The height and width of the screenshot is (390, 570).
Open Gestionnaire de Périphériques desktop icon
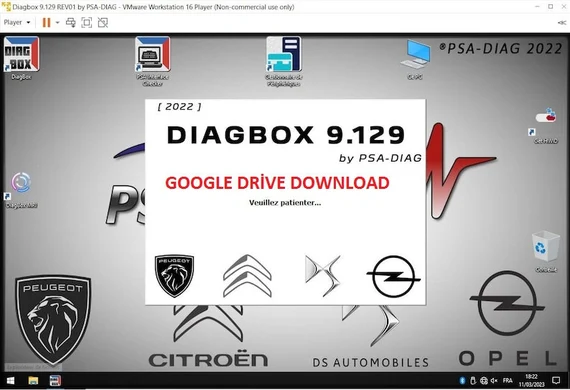284,61
